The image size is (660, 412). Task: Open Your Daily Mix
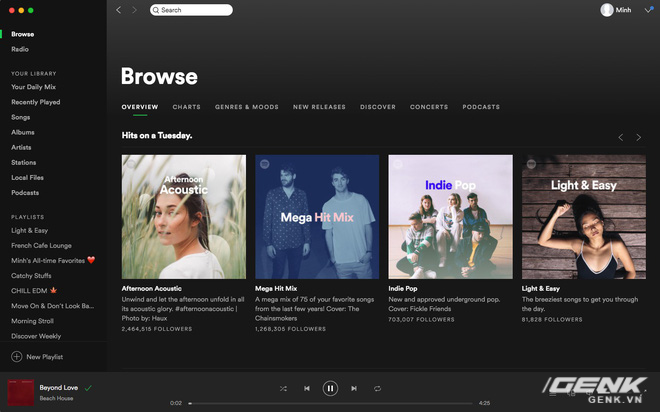[33, 87]
